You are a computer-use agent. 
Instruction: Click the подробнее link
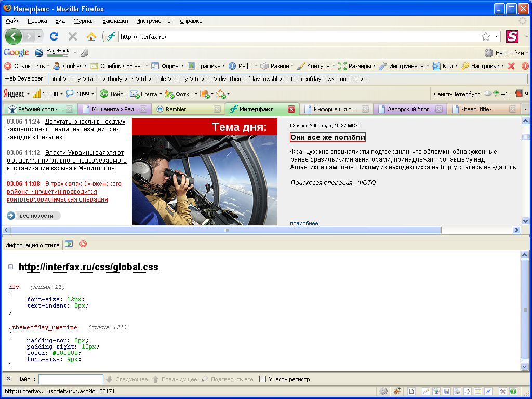[304, 223]
